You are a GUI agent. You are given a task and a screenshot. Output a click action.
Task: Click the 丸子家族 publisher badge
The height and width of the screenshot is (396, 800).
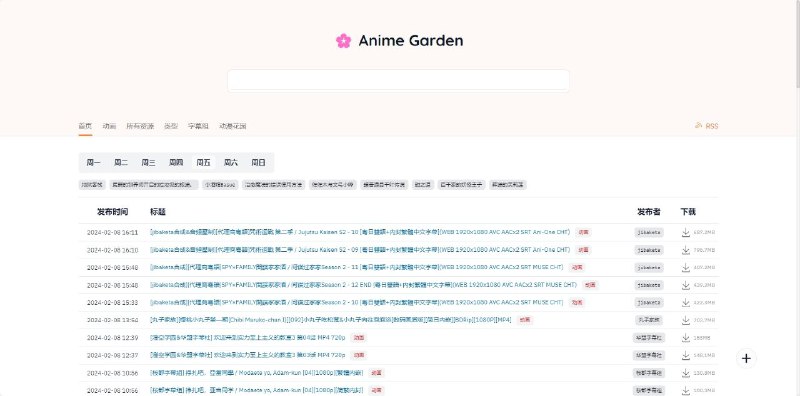(649, 320)
